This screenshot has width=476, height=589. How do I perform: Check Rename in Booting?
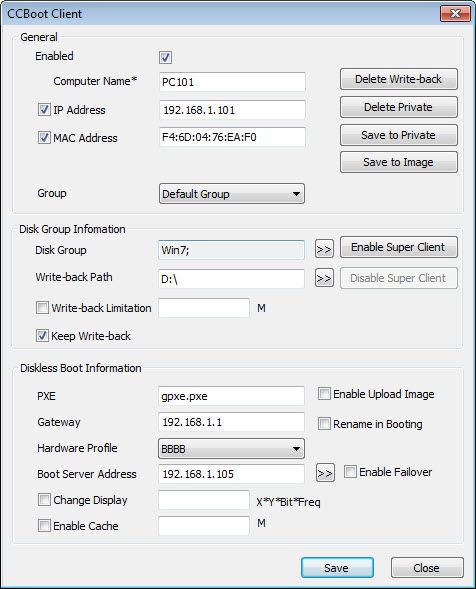[x=324, y=424]
